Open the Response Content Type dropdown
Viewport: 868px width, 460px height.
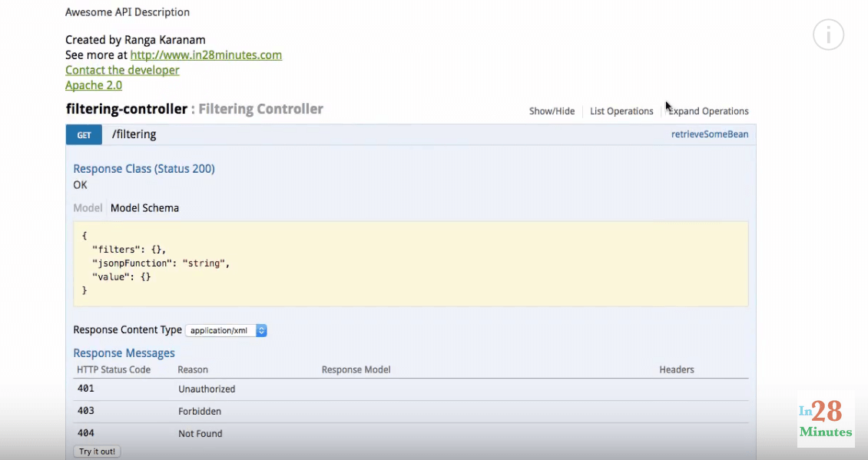pyautogui.click(x=226, y=330)
